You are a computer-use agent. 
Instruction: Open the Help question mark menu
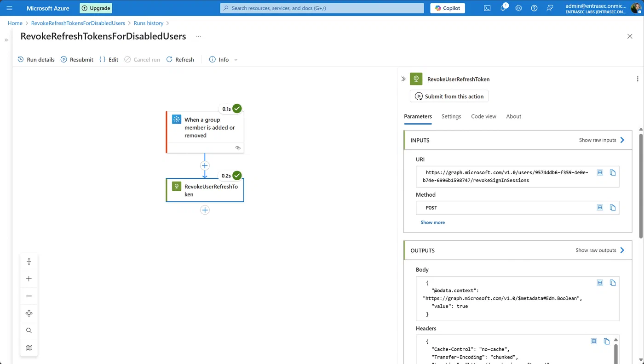(x=534, y=8)
